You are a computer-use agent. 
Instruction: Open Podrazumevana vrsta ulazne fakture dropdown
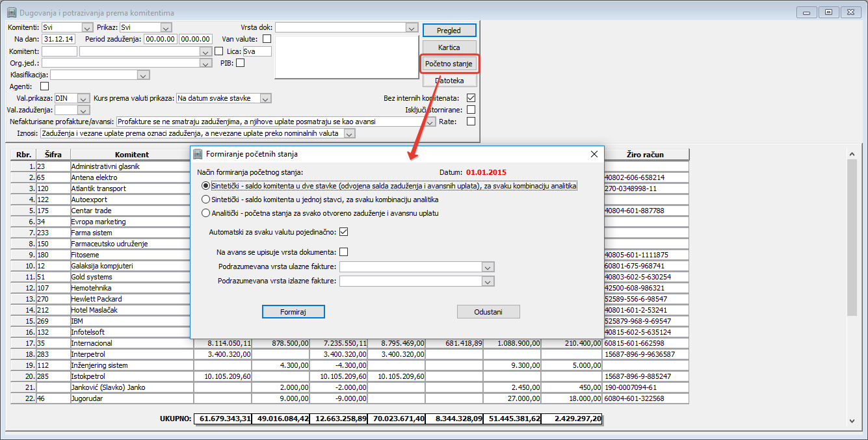(488, 267)
